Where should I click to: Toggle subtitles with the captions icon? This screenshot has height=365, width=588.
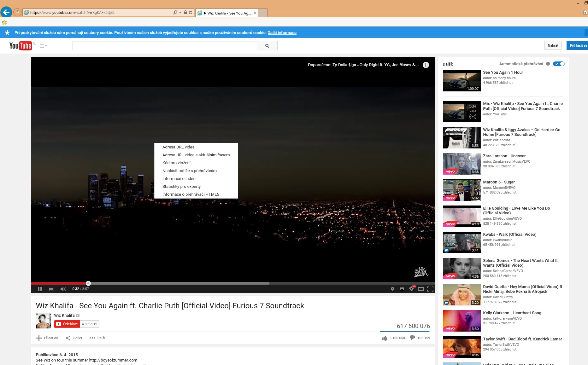(402, 289)
